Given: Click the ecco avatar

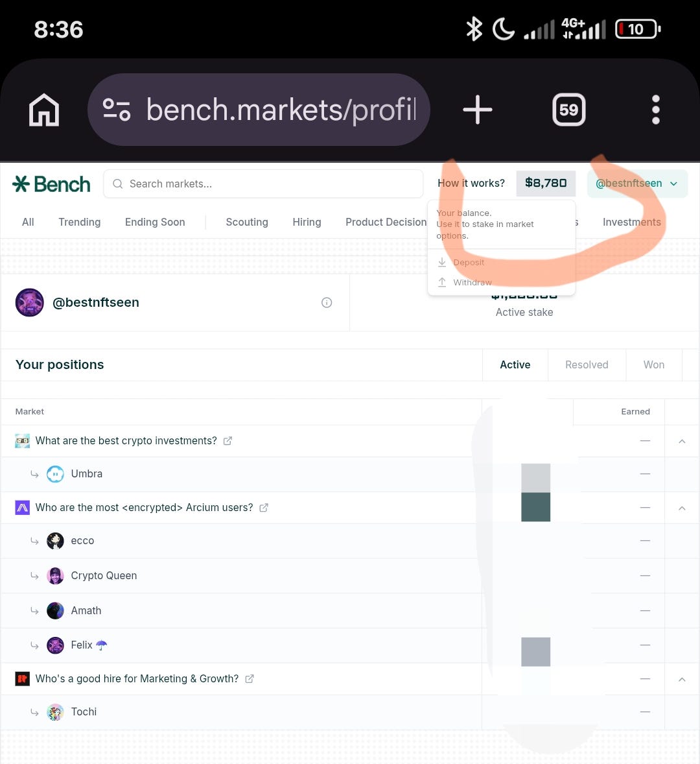Looking at the screenshot, I should [x=55, y=541].
